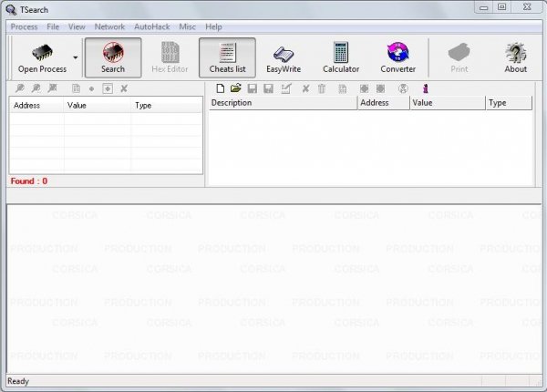The image size is (547, 392).
Task: Click the 'Ready' status bar text
Action: (18, 381)
